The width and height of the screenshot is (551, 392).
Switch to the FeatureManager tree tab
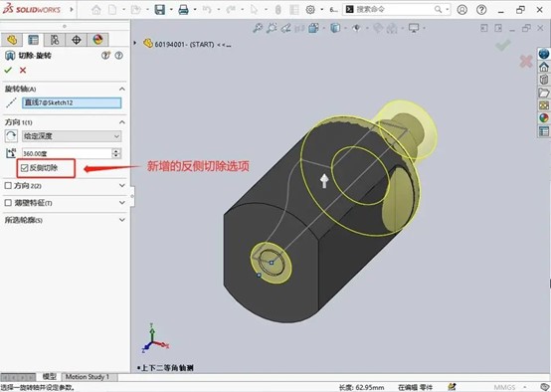coord(12,40)
